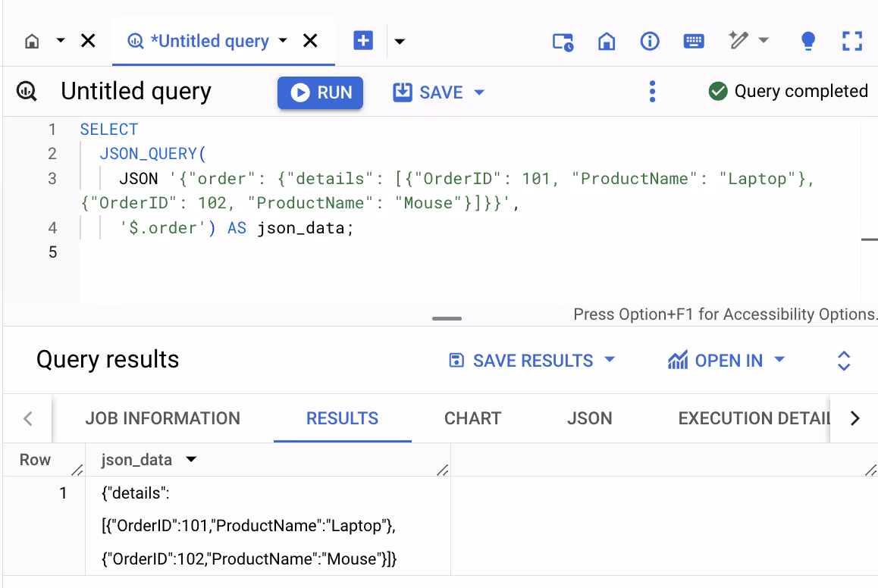The image size is (878, 588).
Task: Click SELECT keyword on editor line 1
Action: click(108, 130)
